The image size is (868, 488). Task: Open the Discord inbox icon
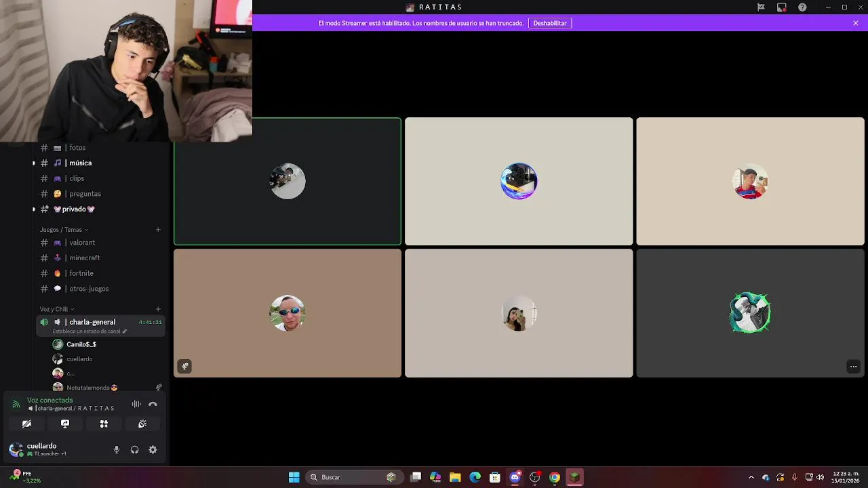782,7
